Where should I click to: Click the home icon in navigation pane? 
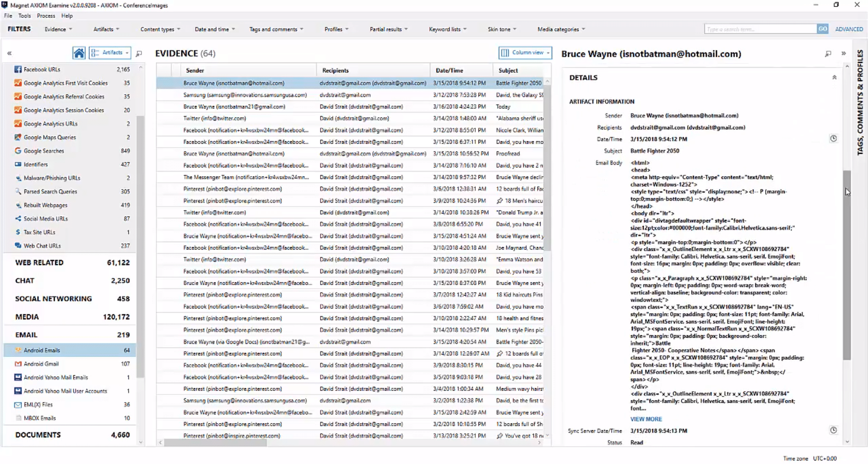(79, 53)
